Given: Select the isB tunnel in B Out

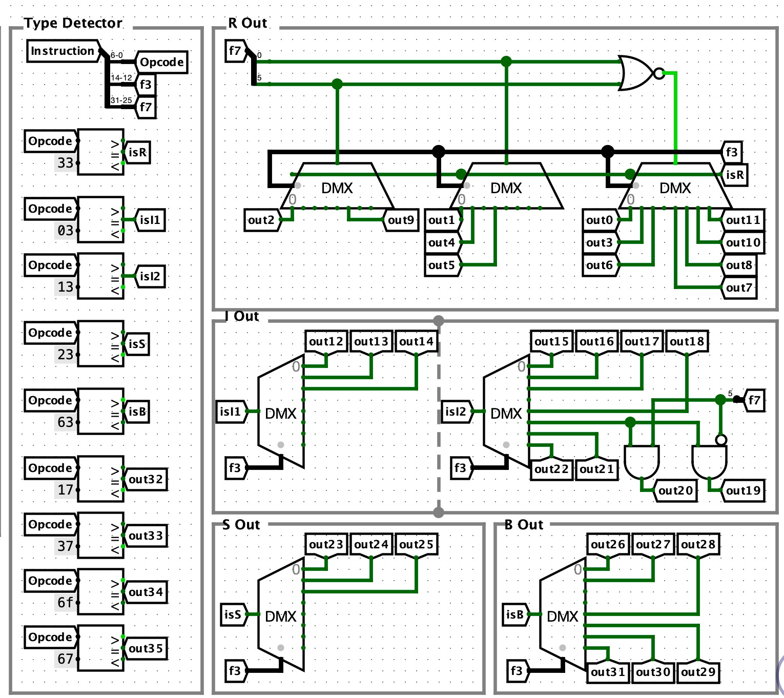Looking at the screenshot, I should pos(515,614).
